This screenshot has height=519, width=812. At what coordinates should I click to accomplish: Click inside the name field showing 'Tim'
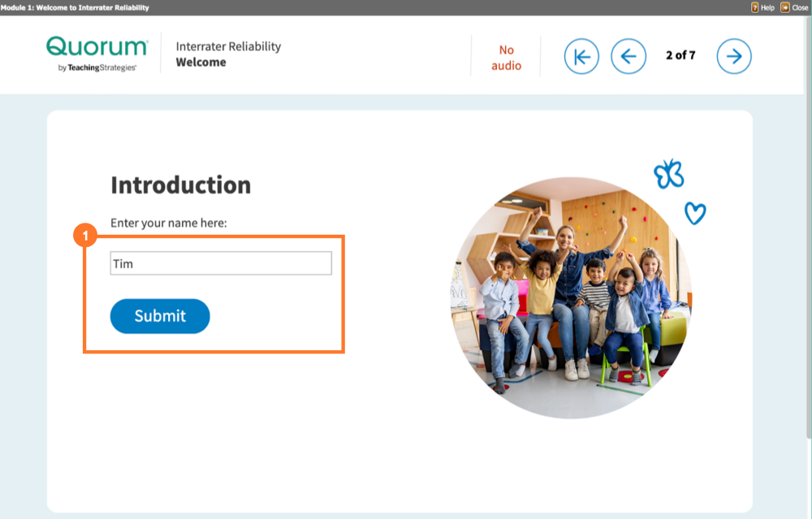220,262
